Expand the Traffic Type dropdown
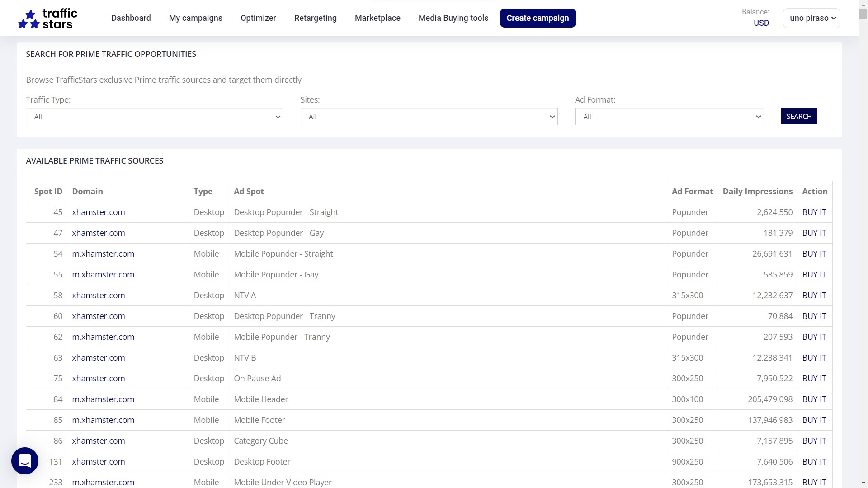The image size is (868, 488). [x=155, y=117]
